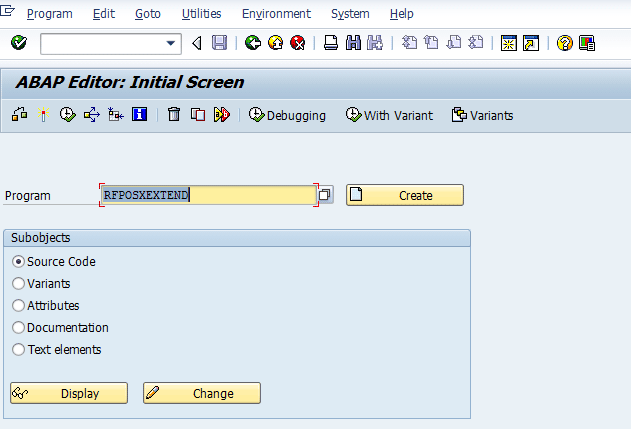This screenshot has width=631, height=429.
Task: Select the Variants radio button
Action: pos(18,284)
